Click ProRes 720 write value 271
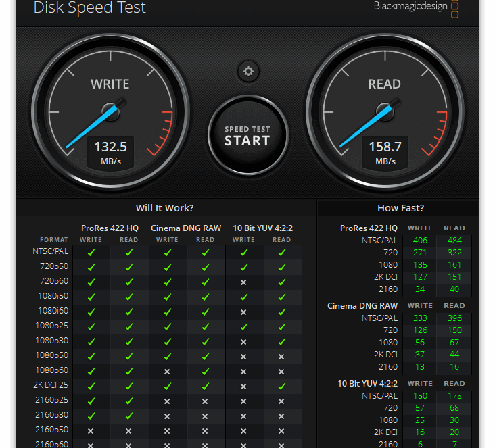 [420, 253]
